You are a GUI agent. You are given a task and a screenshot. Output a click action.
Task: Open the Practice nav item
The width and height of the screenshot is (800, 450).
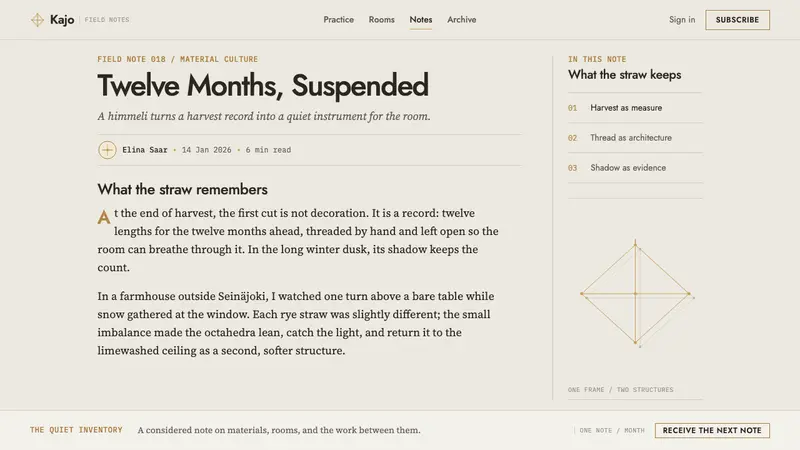(x=338, y=19)
